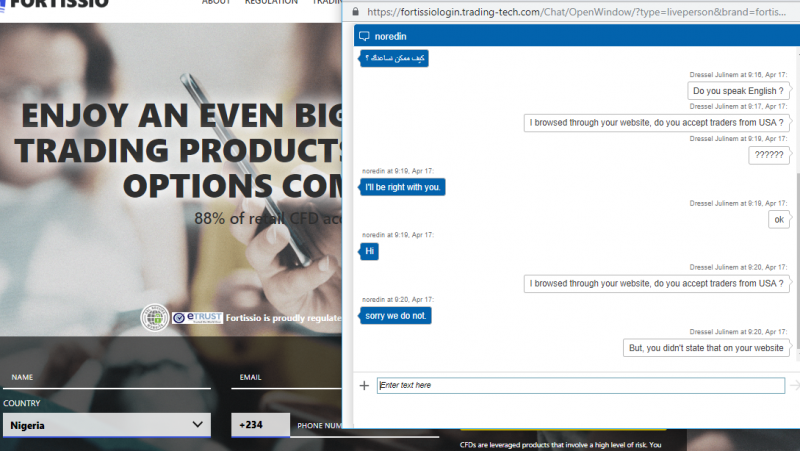800x451 pixels.
Task: Click the 'Do you speak English ?' message
Action: [738, 91]
